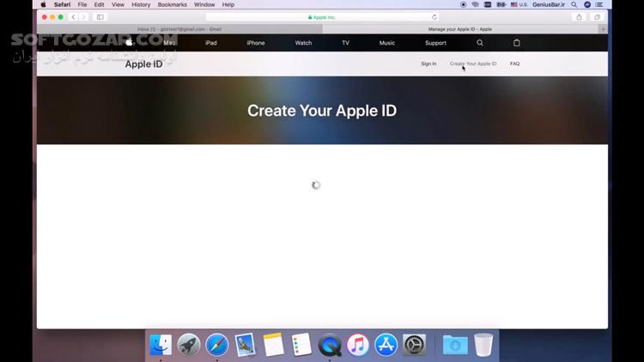Open the Help menu
644x362 pixels.
click(x=228, y=5)
